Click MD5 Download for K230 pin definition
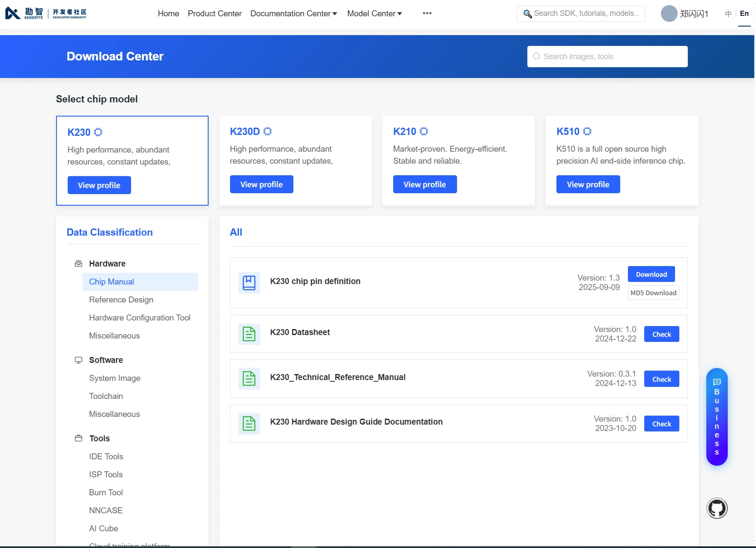This screenshot has height=548, width=756. point(654,293)
